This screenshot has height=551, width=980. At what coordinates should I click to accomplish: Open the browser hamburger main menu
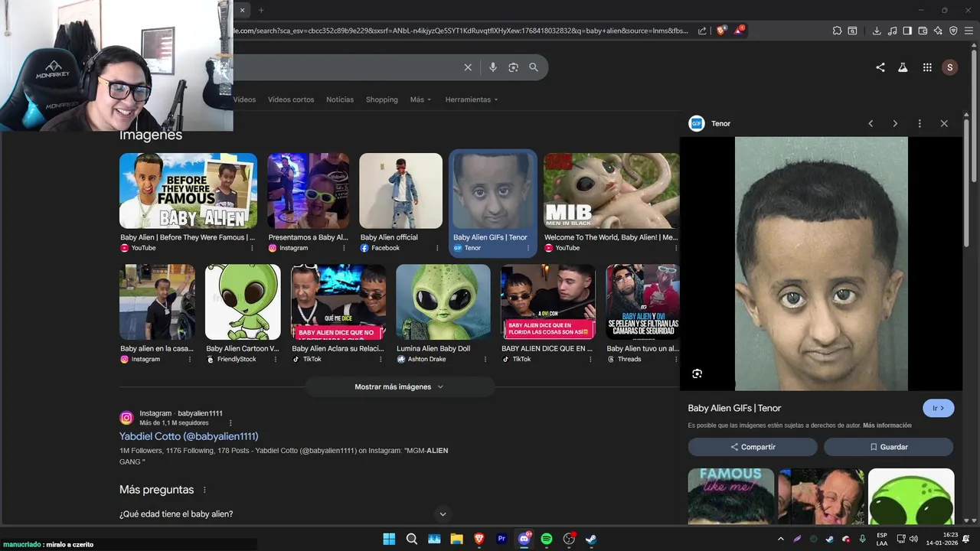click(968, 31)
